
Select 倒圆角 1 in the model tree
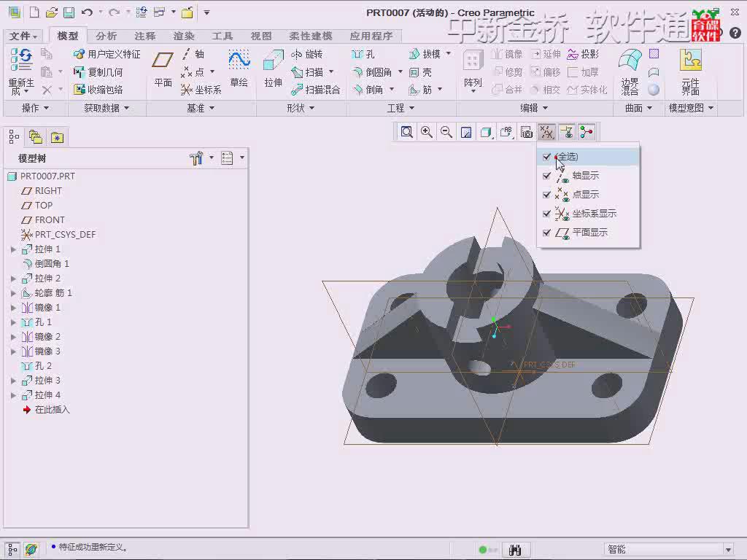46,263
